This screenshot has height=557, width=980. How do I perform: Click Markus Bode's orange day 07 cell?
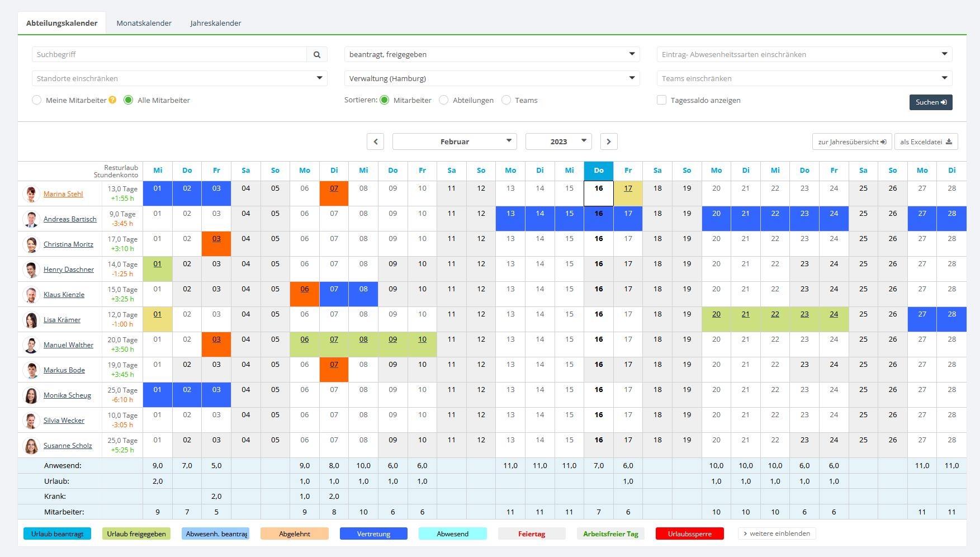(334, 370)
